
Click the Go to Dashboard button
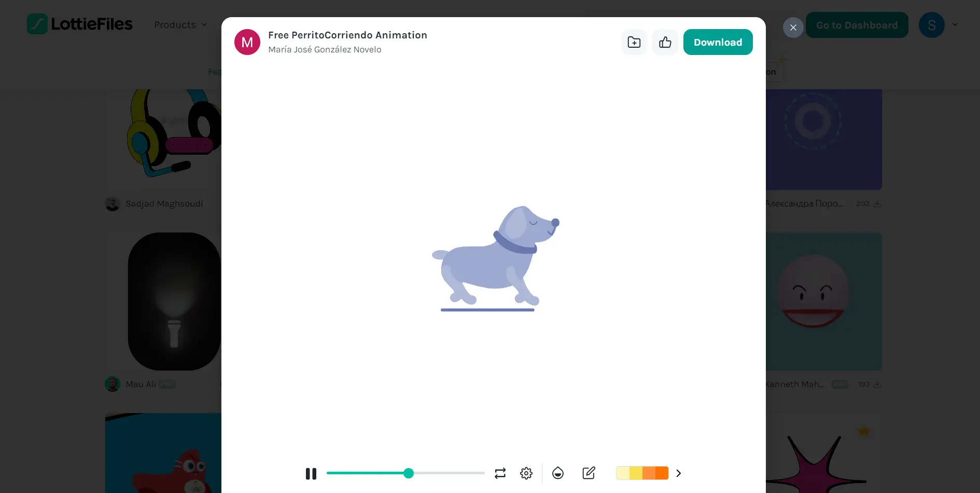click(857, 25)
